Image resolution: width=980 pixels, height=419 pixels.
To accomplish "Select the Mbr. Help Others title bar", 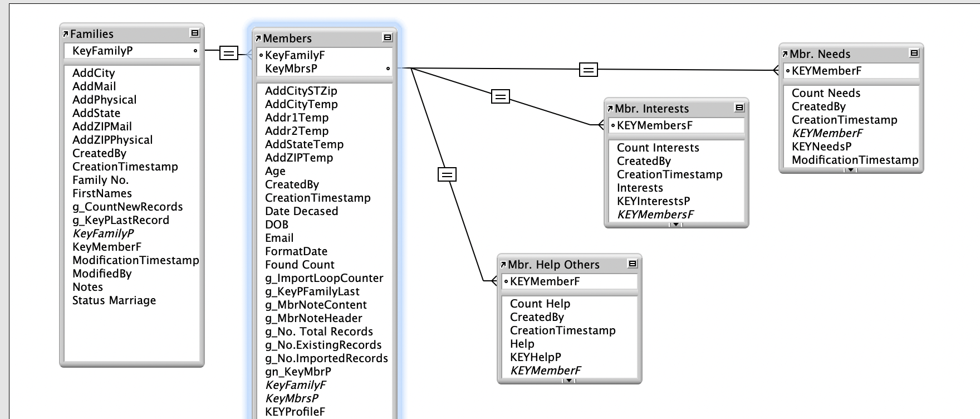I will pos(562,265).
